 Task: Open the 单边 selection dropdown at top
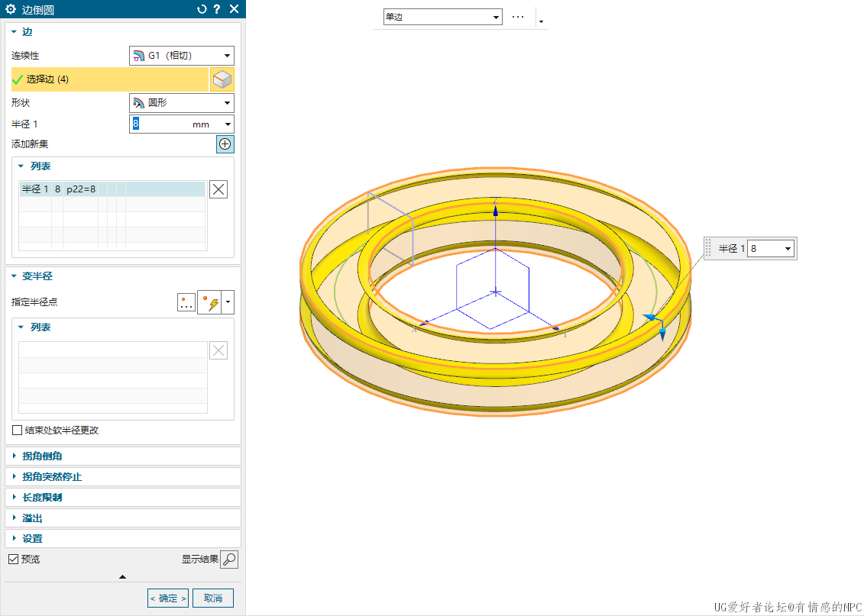pyautogui.click(x=442, y=17)
